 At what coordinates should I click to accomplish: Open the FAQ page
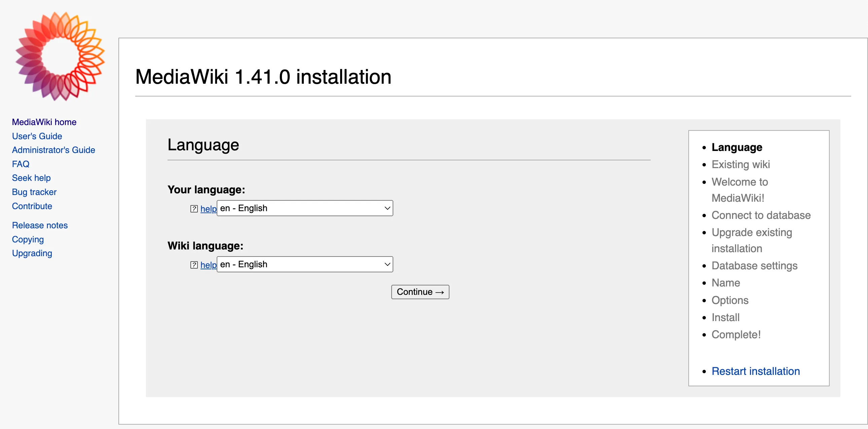pos(20,164)
